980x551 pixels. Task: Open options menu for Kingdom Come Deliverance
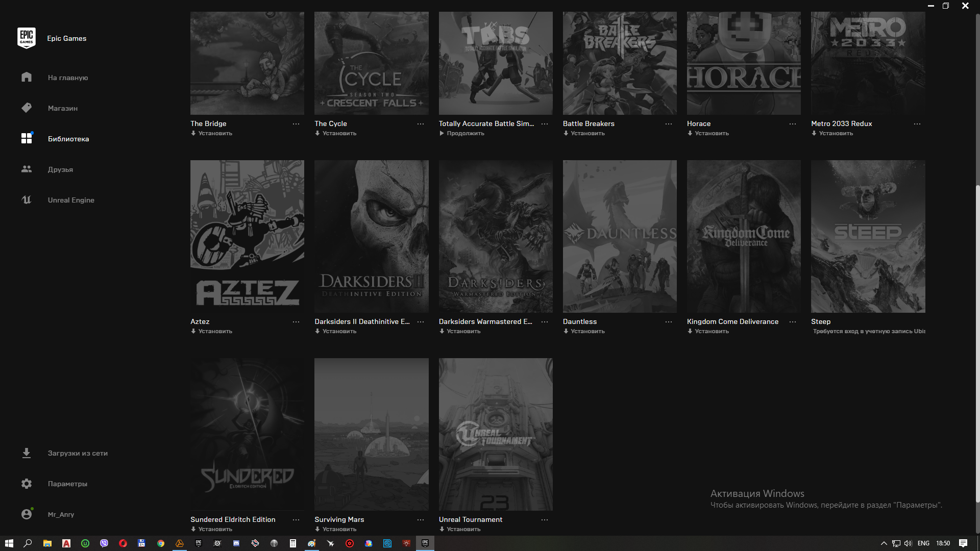pyautogui.click(x=793, y=322)
